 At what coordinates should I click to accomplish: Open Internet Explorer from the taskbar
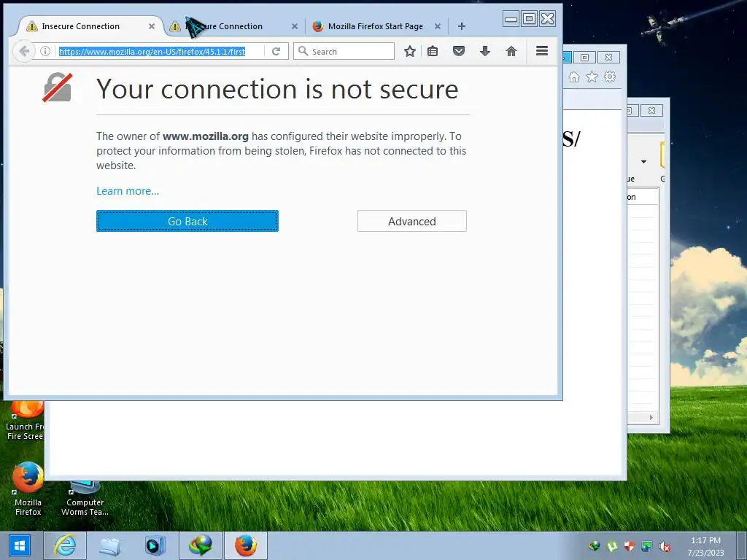coord(65,545)
